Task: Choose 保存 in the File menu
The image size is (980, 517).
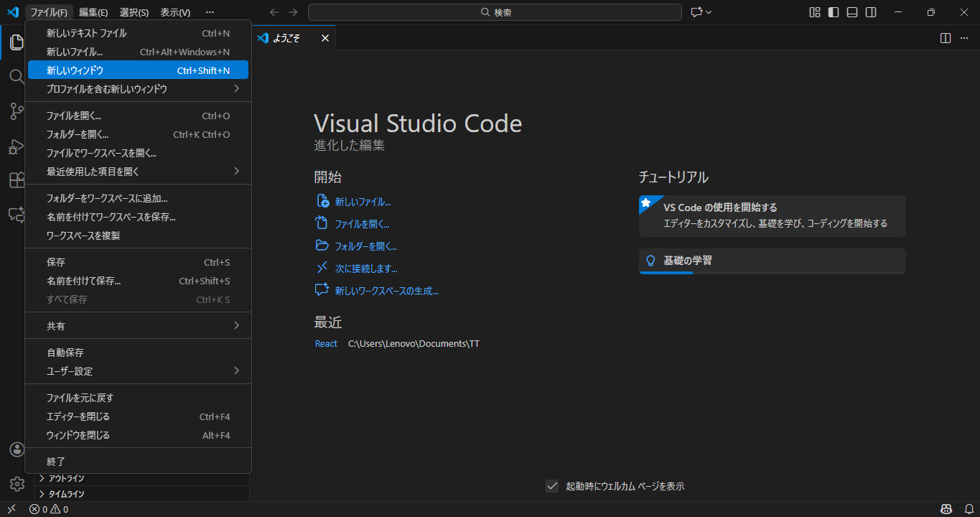Action: [x=138, y=262]
